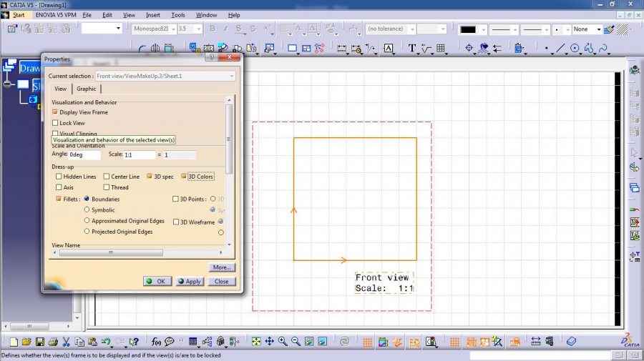Viewport: 644px width, 361px height.
Task: Enable the Hidden Lines checkbox
Action: [59, 177]
